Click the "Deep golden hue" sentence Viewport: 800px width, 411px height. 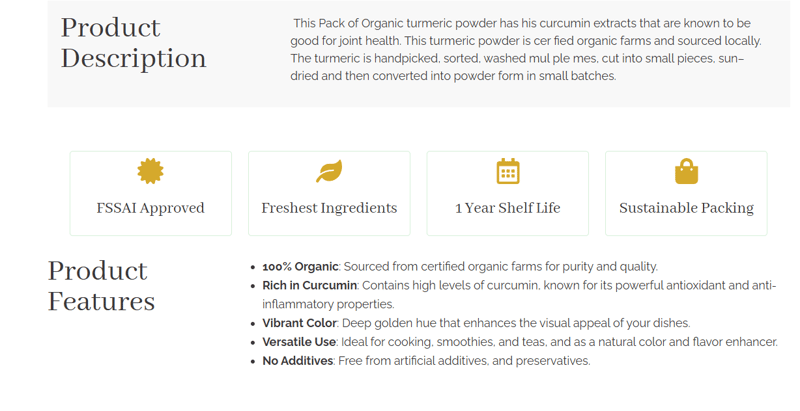(x=515, y=324)
